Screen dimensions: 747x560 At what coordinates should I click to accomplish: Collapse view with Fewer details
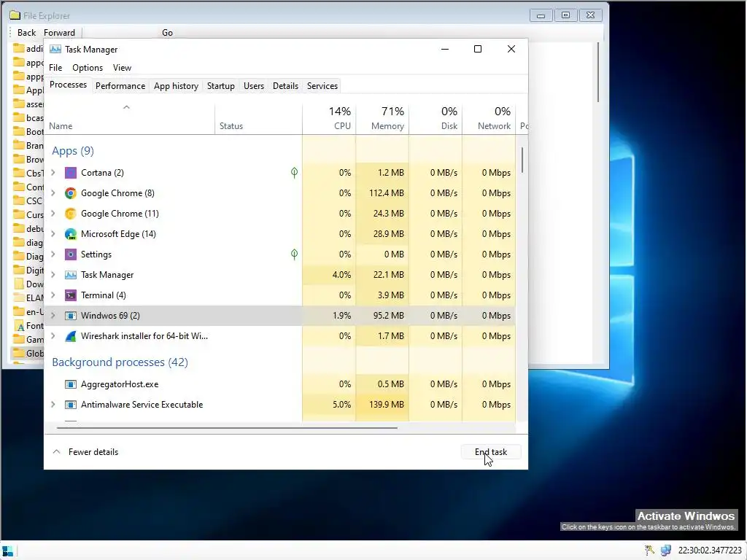click(x=85, y=452)
